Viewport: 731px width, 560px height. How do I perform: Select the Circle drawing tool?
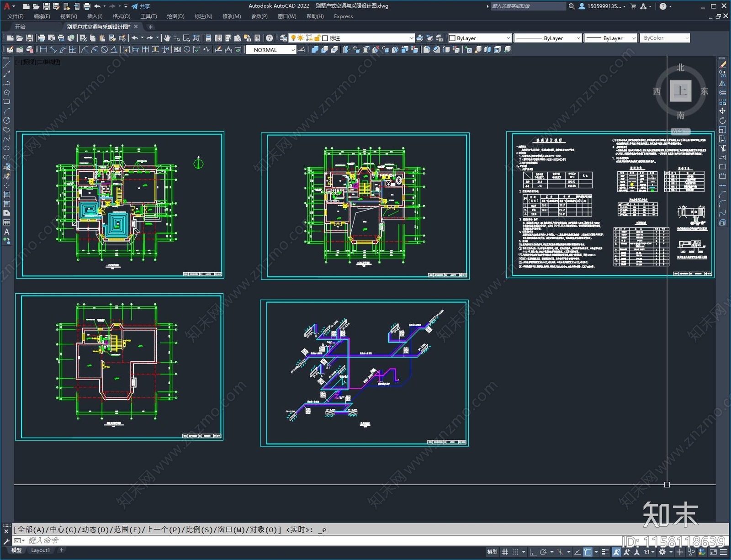[6, 121]
